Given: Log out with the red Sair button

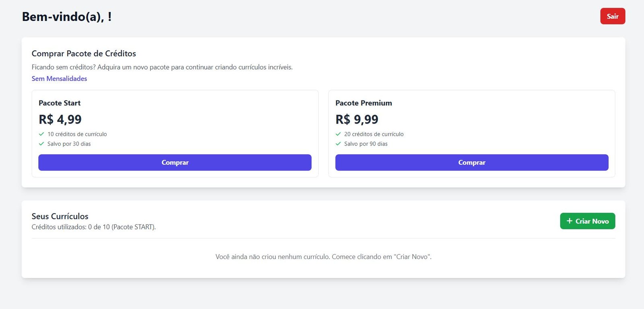Looking at the screenshot, I should pyautogui.click(x=613, y=16).
